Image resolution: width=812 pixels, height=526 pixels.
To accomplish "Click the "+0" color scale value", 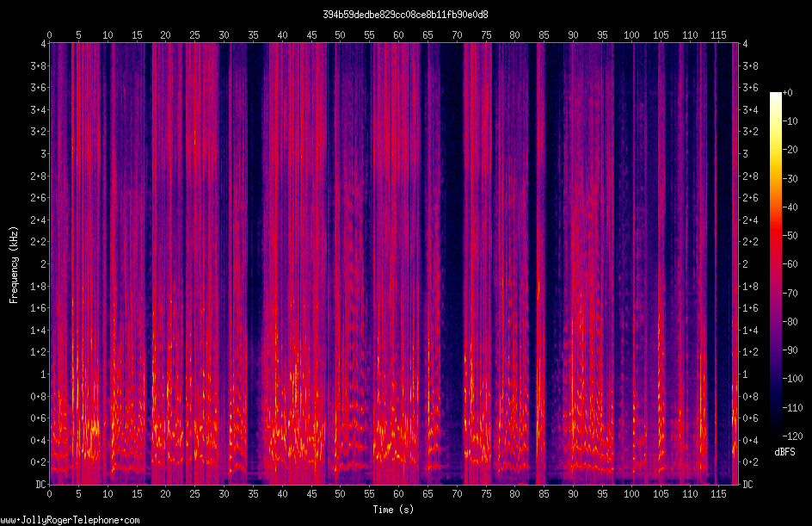I will click(788, 93).
